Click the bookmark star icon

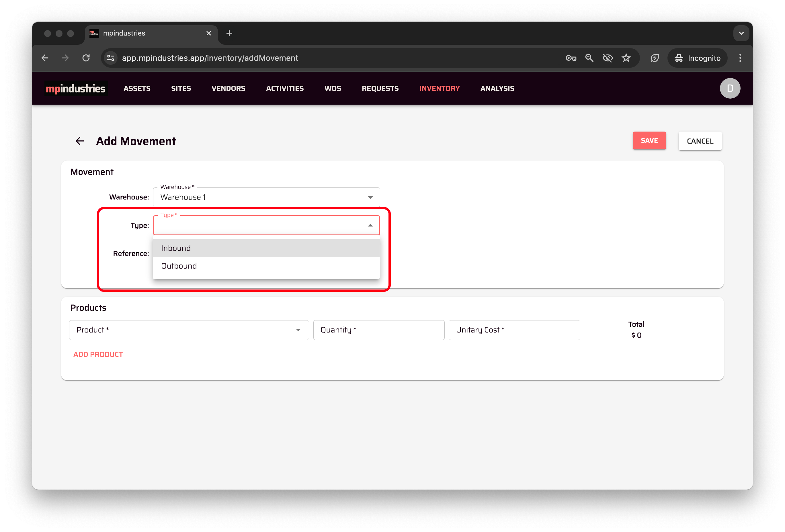(626, 58)
